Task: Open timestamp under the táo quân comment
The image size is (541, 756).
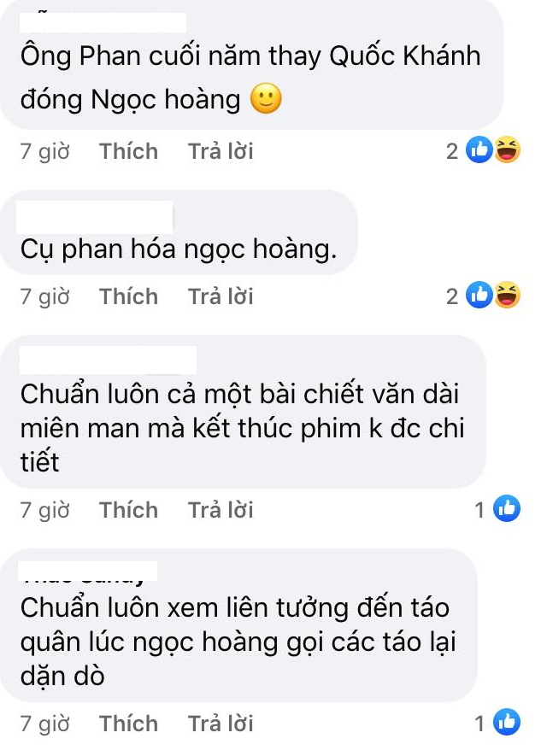Action: (x=44, y=724)
